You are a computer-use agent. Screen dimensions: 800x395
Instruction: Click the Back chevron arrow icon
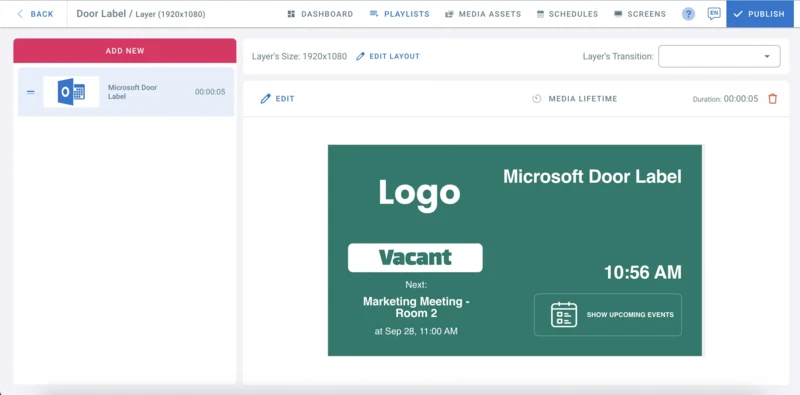20,14
